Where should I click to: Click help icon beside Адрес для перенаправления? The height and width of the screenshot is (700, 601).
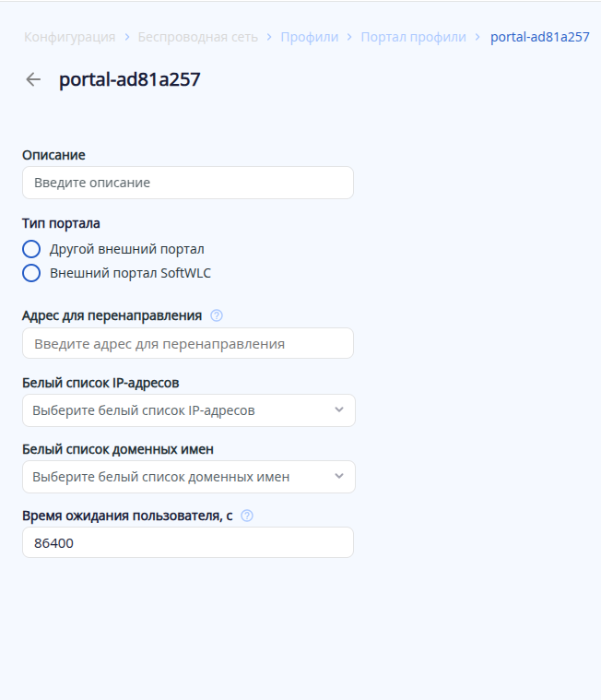coord(217,315)
